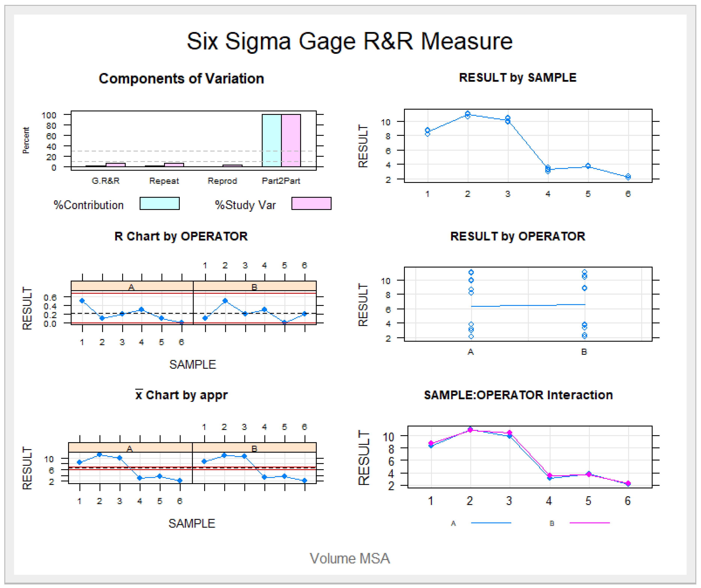
Task: Click the Part2Part cyan contribution bar
Action: pyautogui.click(x=272, y=141)
